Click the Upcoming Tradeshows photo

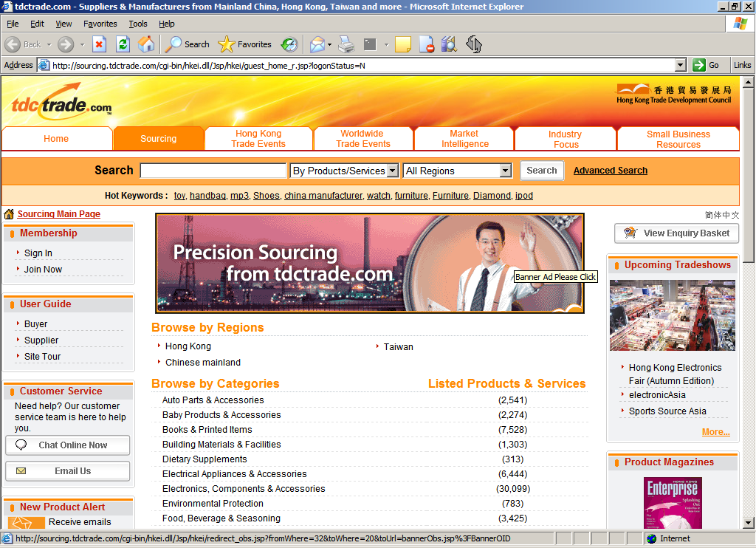pos(673,315)
